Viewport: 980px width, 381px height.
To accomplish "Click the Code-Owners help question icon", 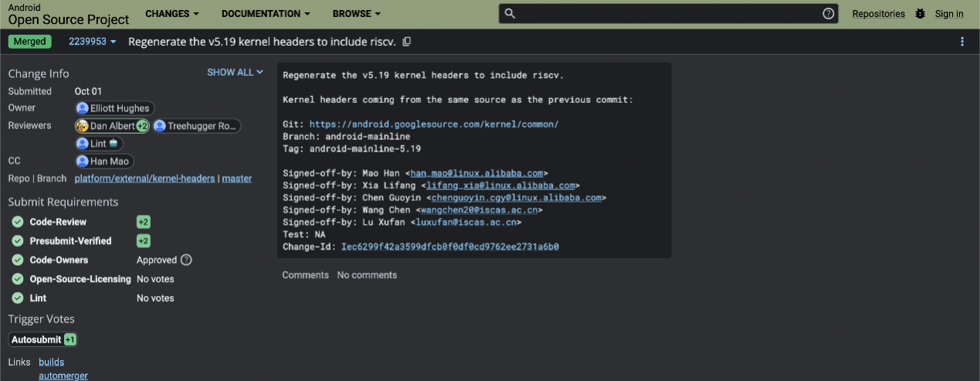I will pyautogui.click(x=186, y=260).
